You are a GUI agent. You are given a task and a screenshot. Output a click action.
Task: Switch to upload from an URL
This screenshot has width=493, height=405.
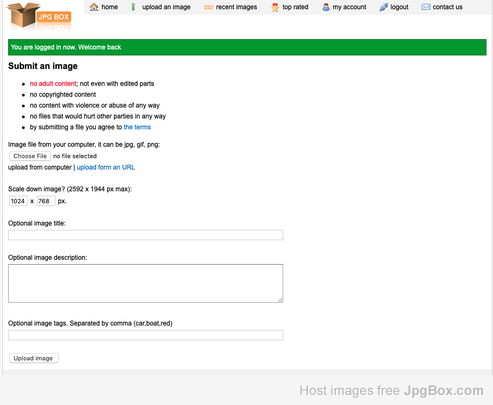click(106, 167)
